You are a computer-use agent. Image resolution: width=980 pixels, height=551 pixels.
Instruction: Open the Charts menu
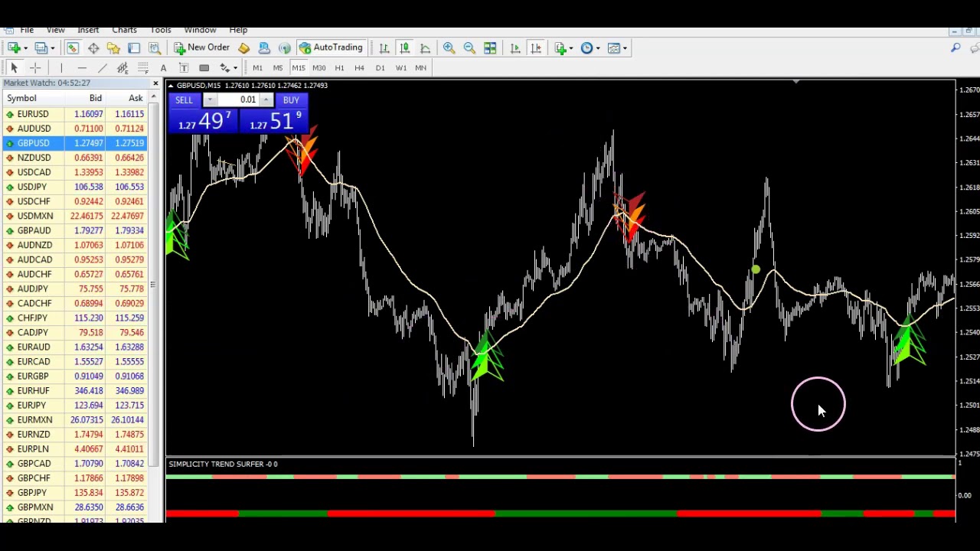(124, 30)
